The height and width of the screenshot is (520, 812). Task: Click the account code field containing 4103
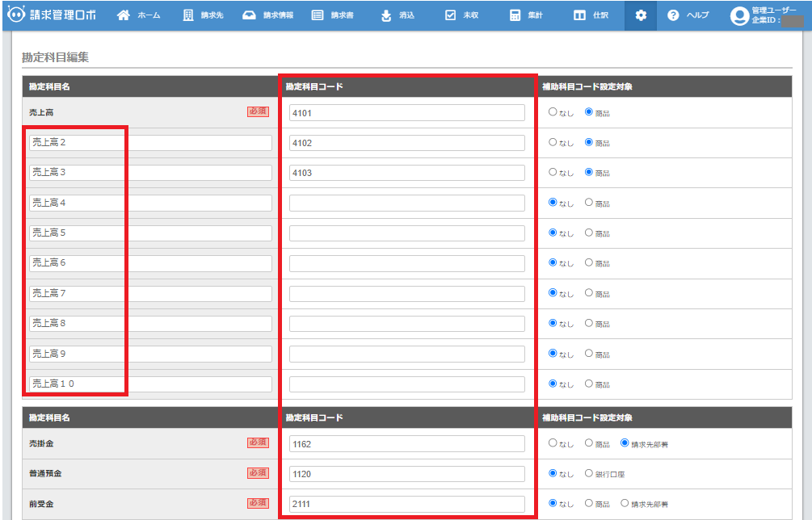tap(406, 173)
